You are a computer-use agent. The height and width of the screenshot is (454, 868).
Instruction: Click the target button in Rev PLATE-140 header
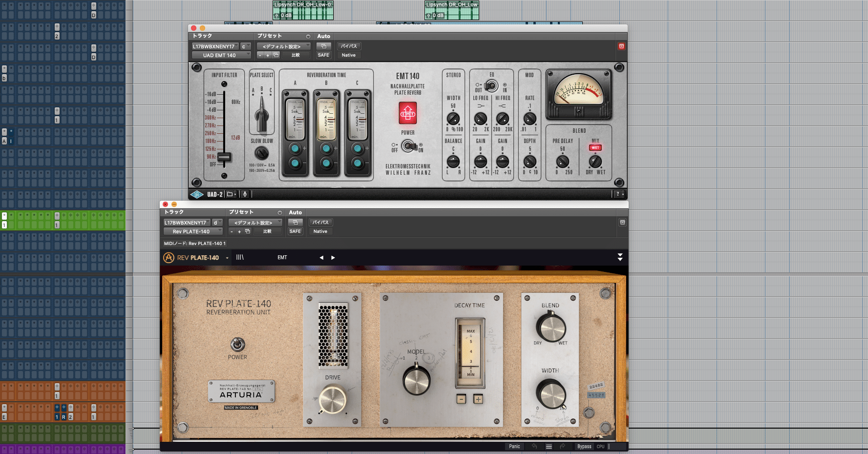(622, 222)
